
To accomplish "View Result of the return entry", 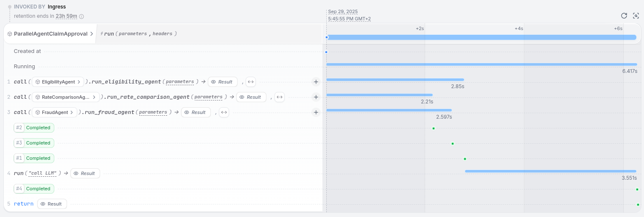I will click(x=52, y=204).
